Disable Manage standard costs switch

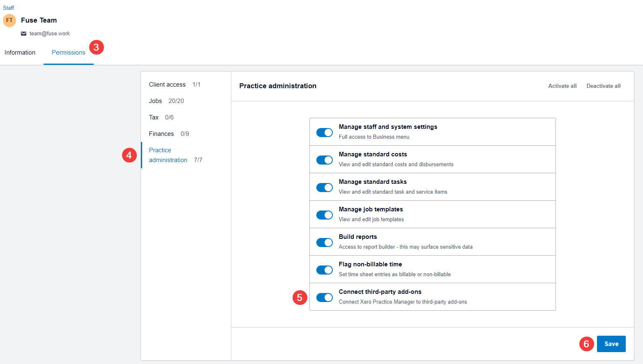point(324,160)
